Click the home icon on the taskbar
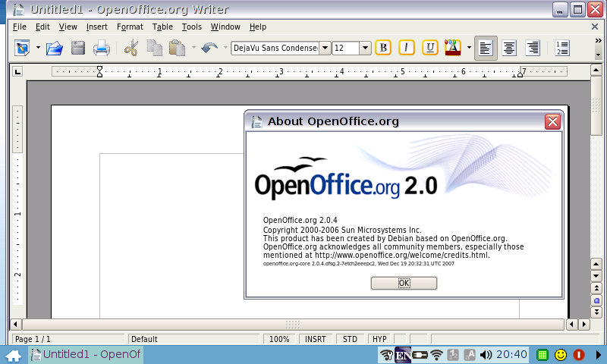Screen dimensions: 607x364 coord(14,355)
